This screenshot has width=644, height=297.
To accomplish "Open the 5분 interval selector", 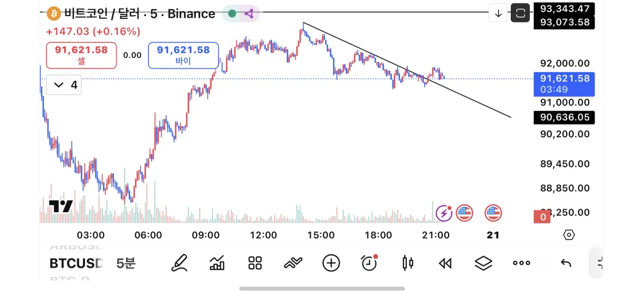I will click(x=126, y=263).
